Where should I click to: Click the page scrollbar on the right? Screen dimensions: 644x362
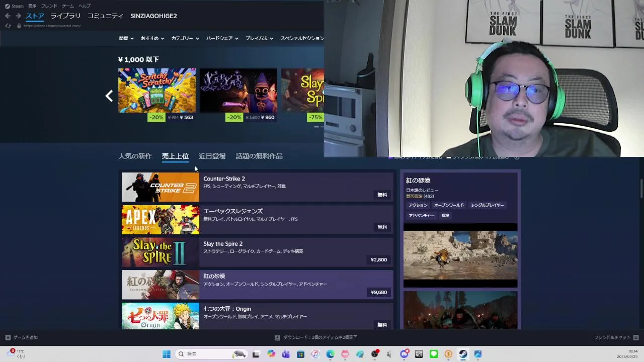(x=641, y=189)
